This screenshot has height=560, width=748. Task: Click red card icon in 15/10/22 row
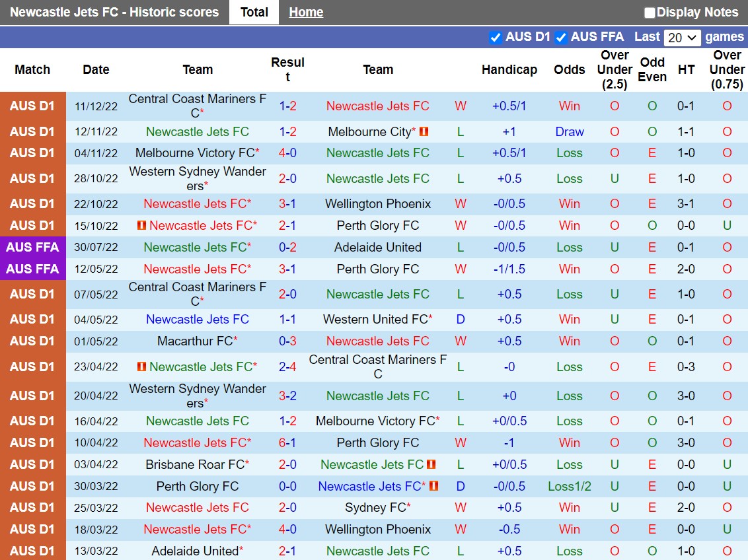click(141, 225)
